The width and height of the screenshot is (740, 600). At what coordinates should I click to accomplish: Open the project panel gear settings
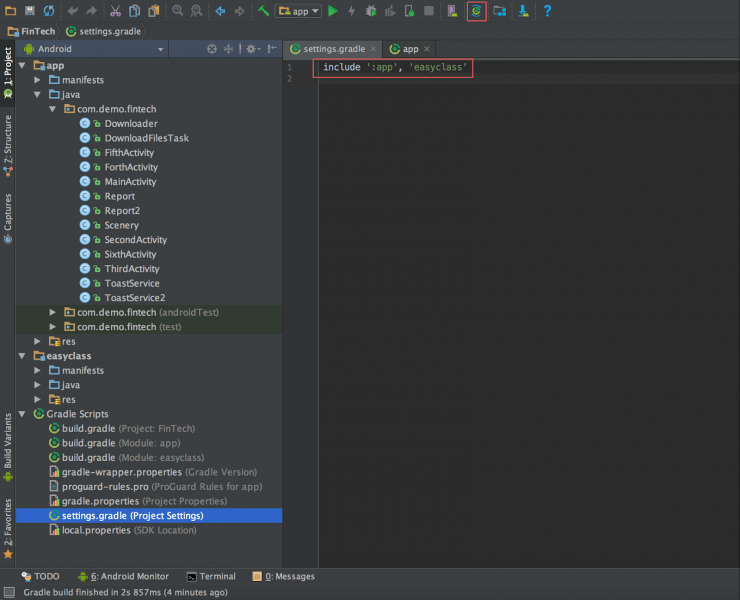click(251, 48)
